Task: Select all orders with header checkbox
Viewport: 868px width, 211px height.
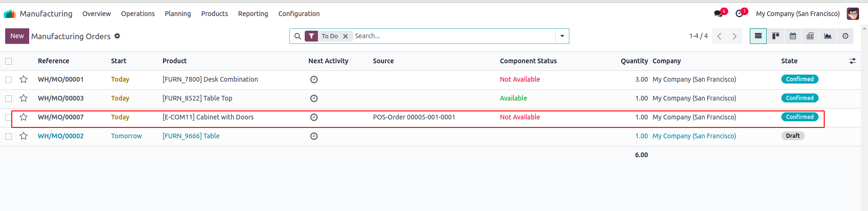Action: (x=8, y=61)
